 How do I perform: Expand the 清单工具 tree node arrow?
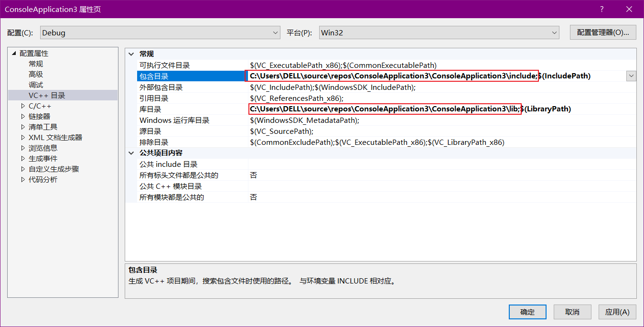[23, 127]
